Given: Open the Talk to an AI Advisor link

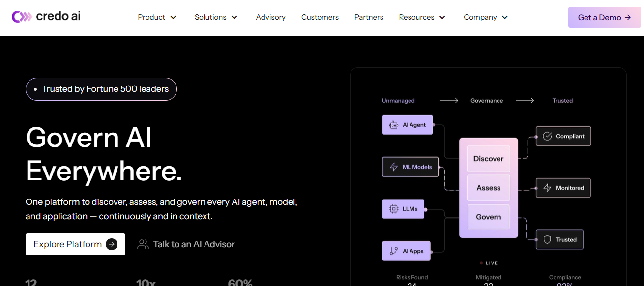Looking at the screenshot, I should pyautogui.click(x=193, y=244).
